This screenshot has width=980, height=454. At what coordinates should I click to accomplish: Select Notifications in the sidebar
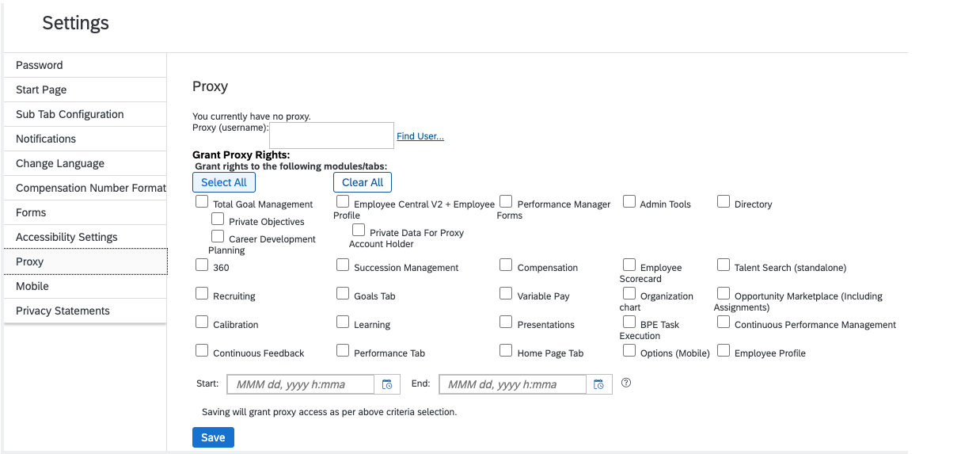85,139
